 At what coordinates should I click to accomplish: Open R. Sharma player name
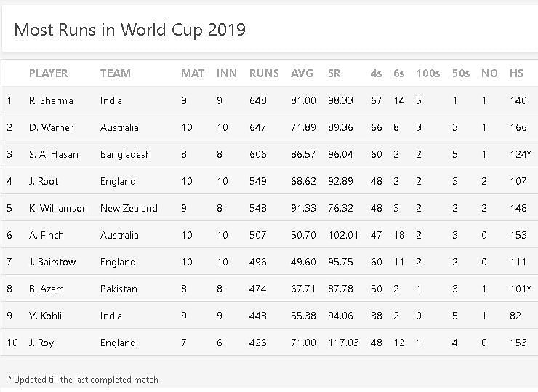[x=51, y=100]
